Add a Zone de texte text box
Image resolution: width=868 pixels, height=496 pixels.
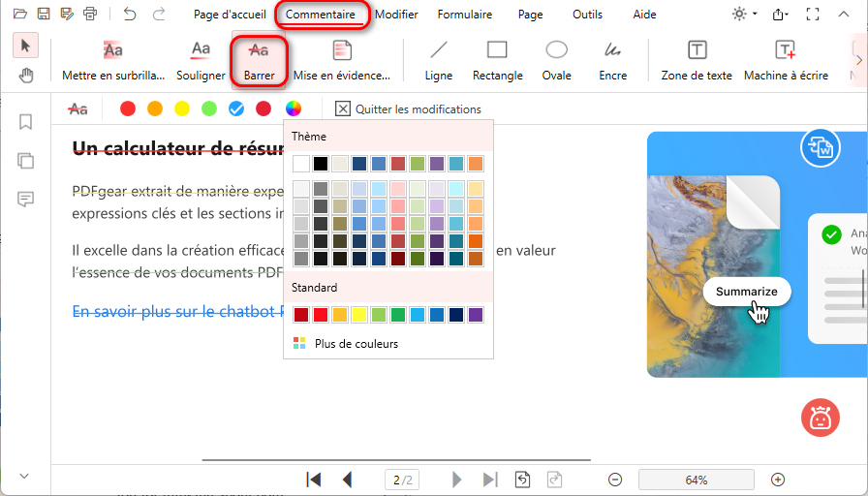(697, 61)
